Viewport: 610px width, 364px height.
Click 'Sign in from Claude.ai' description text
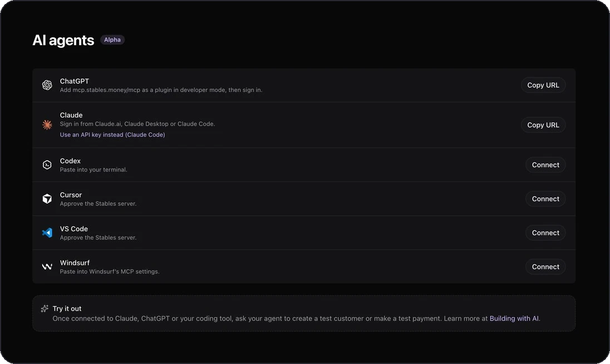click(x=137, y=124)
